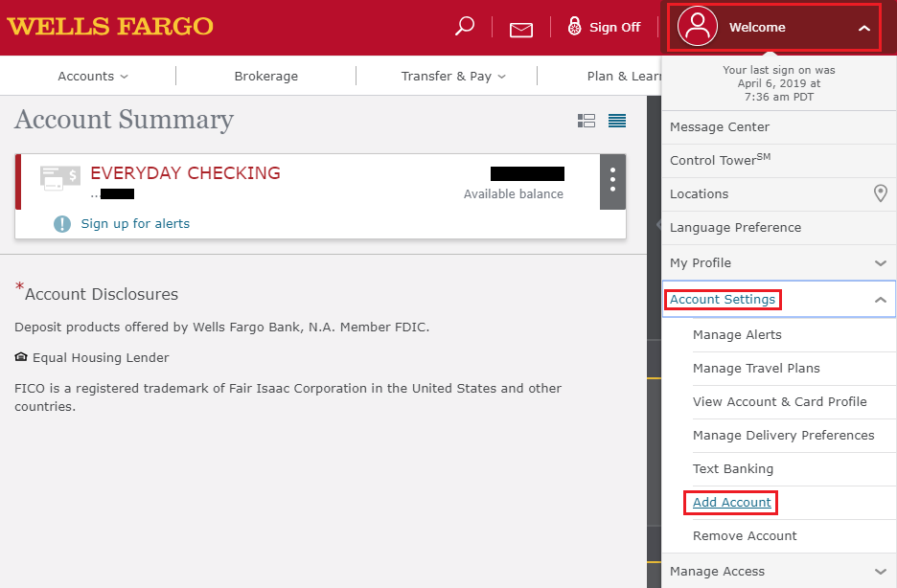Click the alert info icon

tap(61, 224)
